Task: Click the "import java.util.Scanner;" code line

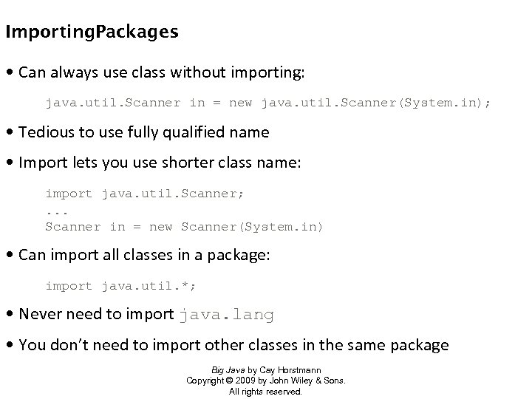Action: tap(145, 194)
